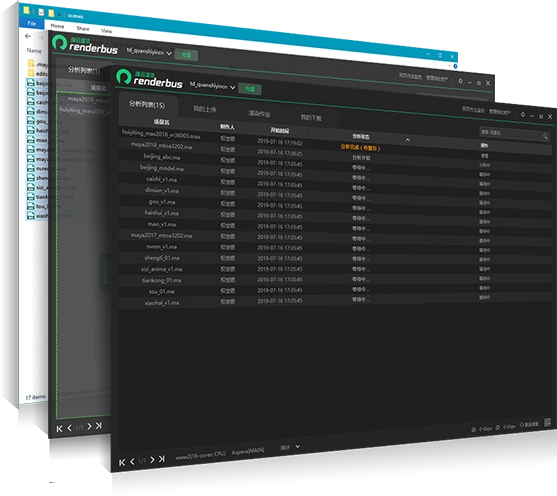Click the magnifier icon in search box
This screenshot has height=496, width=557.
(545, 136)
